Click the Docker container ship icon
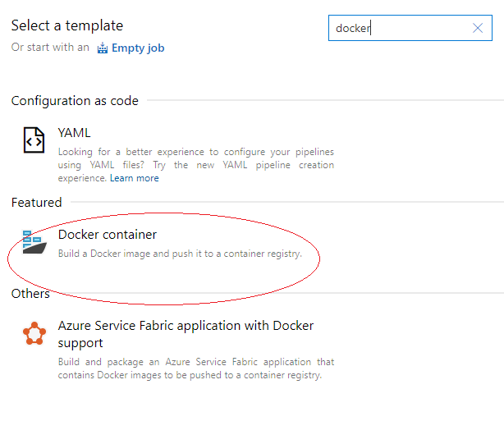This screenshot has height=421, width=504. click(x=34, y=242)
